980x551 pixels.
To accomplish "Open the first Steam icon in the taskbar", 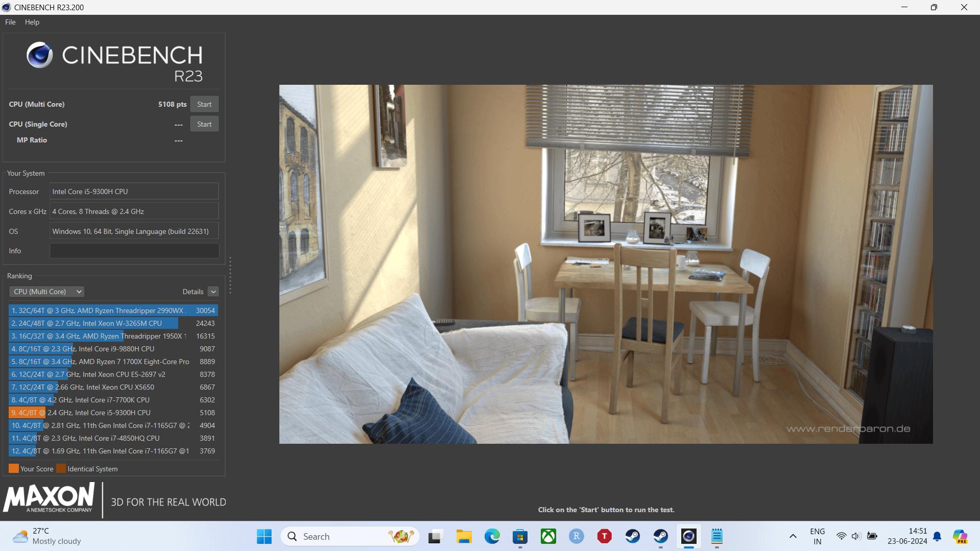I will [632, 536].
